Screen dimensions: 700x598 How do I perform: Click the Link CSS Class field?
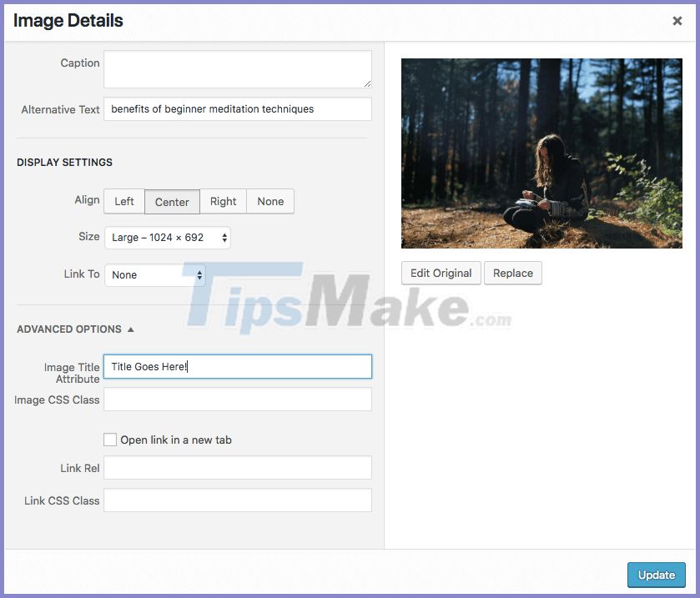pyautogui.click(x=237, y=500)
